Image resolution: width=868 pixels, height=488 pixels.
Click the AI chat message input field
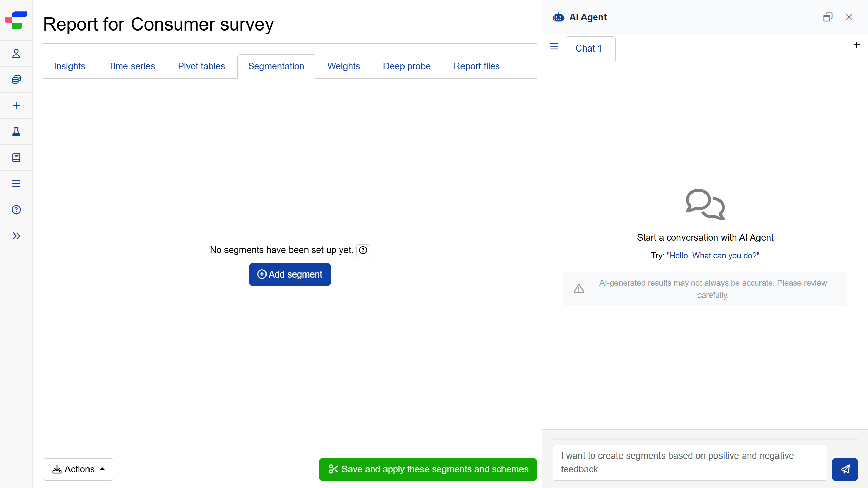(x=690, y=462)
